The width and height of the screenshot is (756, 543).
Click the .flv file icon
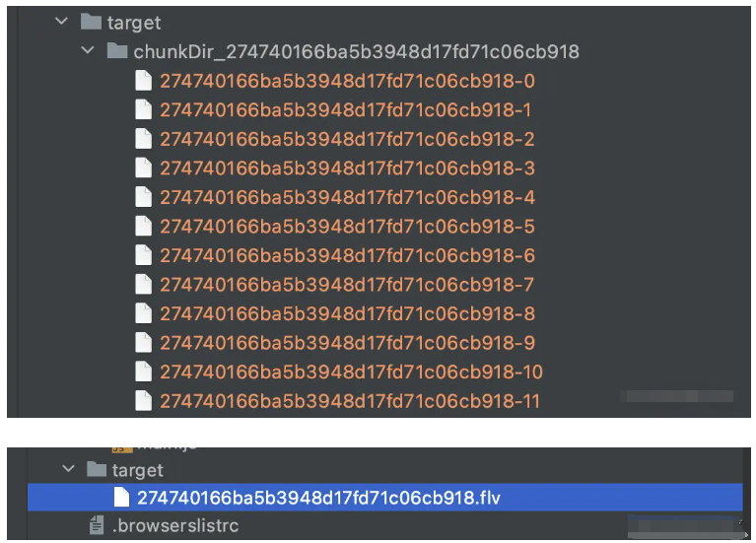[x=122, y=498]
